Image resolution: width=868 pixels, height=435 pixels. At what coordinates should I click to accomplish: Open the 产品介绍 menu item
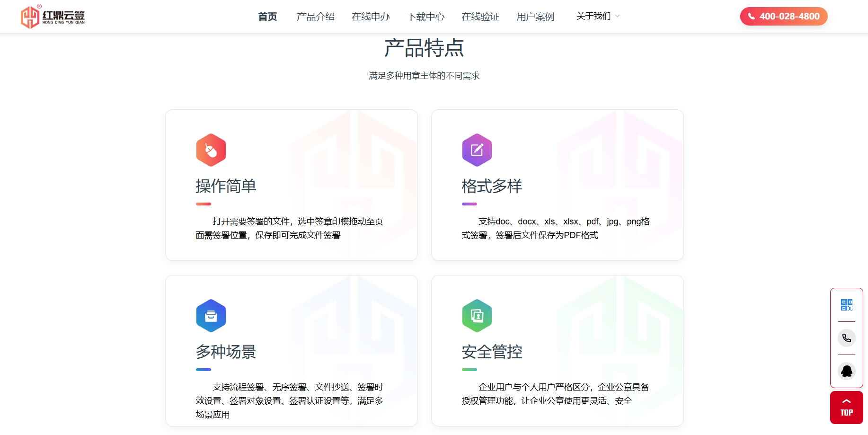[316, 17]
